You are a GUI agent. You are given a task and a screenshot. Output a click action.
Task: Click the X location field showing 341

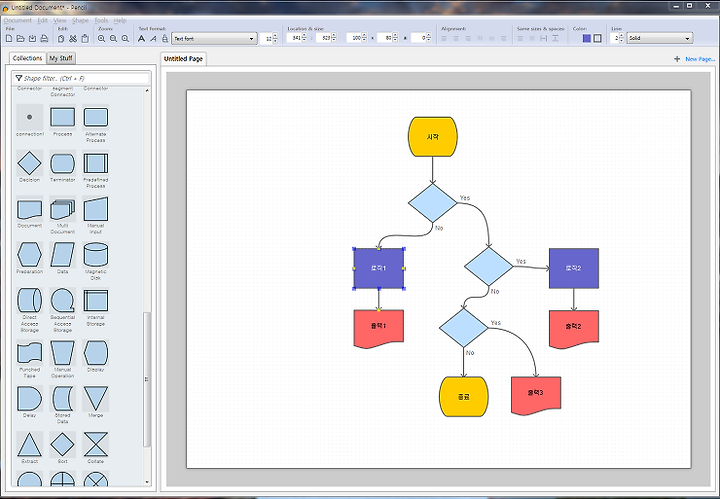tap(294, 38)
